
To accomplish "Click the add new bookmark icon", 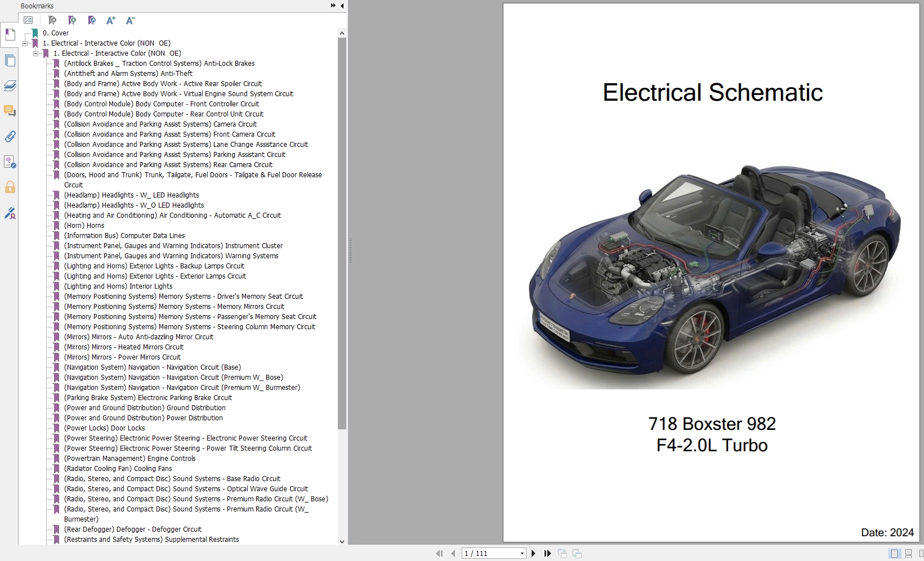I will click(x=72, y=21).
